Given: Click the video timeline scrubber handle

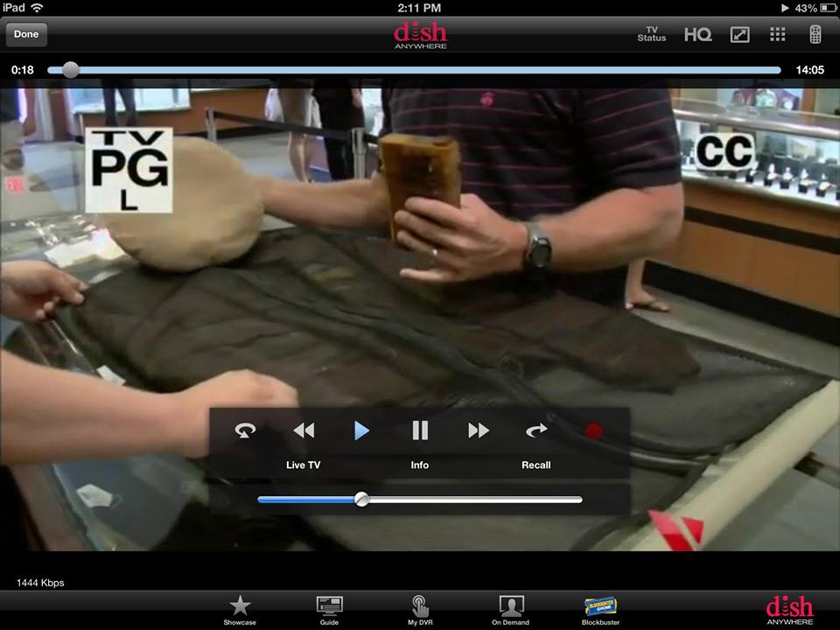Looking at the screenshot, I should 71,70.
